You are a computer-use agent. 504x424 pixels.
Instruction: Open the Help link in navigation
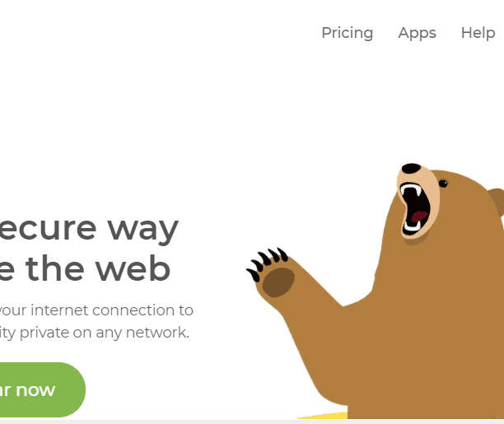click(478, 33)
